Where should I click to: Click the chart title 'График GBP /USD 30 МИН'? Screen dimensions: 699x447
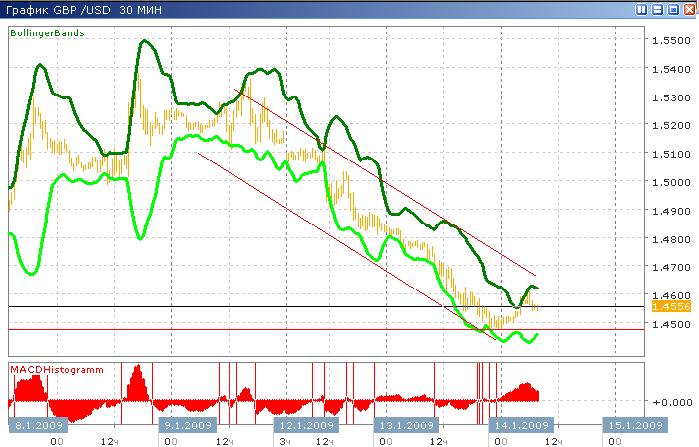pos(71,10)
